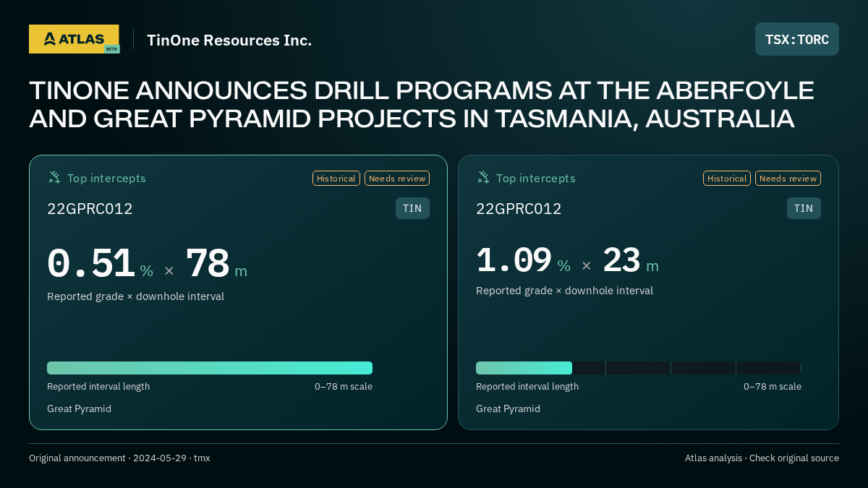Click Great Pyramid label in the 23 m card
868x488 pixels.
click(508, 408)
